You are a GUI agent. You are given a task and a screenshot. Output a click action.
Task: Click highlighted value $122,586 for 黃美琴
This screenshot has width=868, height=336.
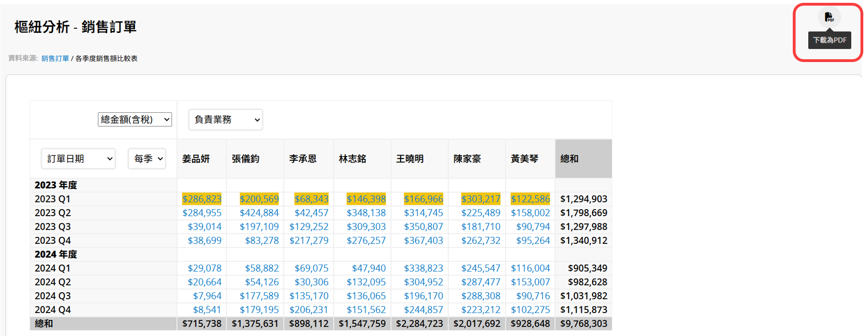(530, 199)
